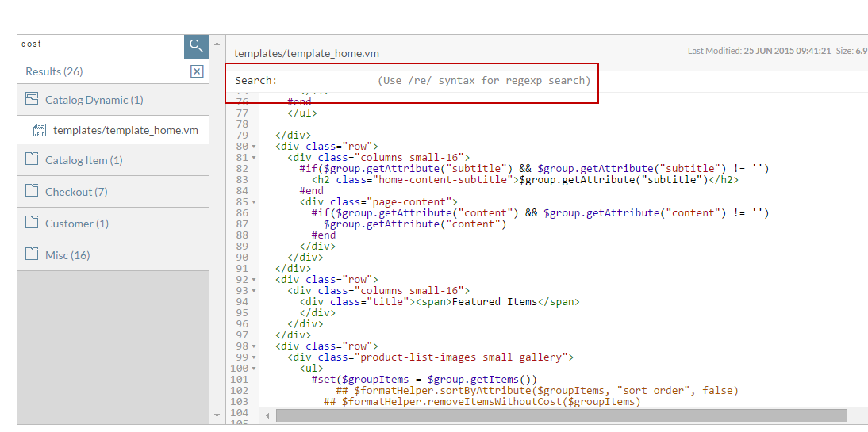Collapse code fold at line 80
This screenshot has height=432, width=868.
pyautogui.click(x=254, y=147)
